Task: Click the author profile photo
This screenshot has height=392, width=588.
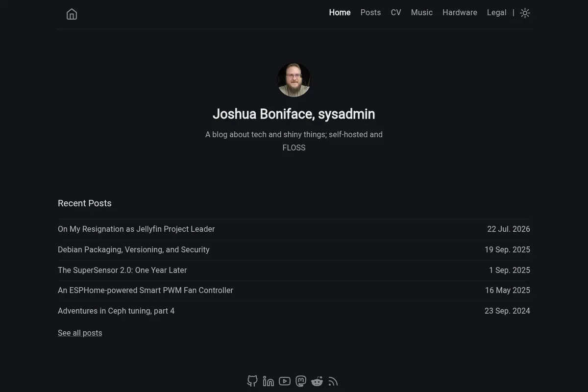Action: coord(294,80)
